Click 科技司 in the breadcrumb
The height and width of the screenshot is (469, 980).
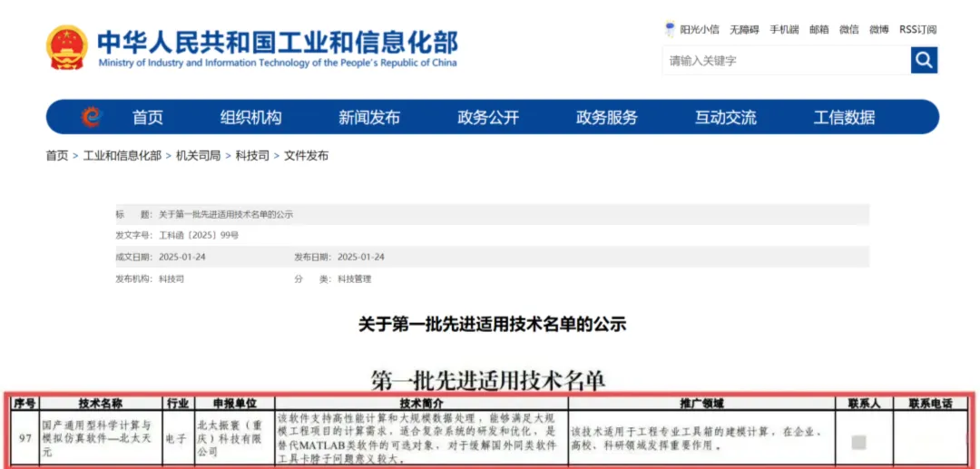coord(252,156)
